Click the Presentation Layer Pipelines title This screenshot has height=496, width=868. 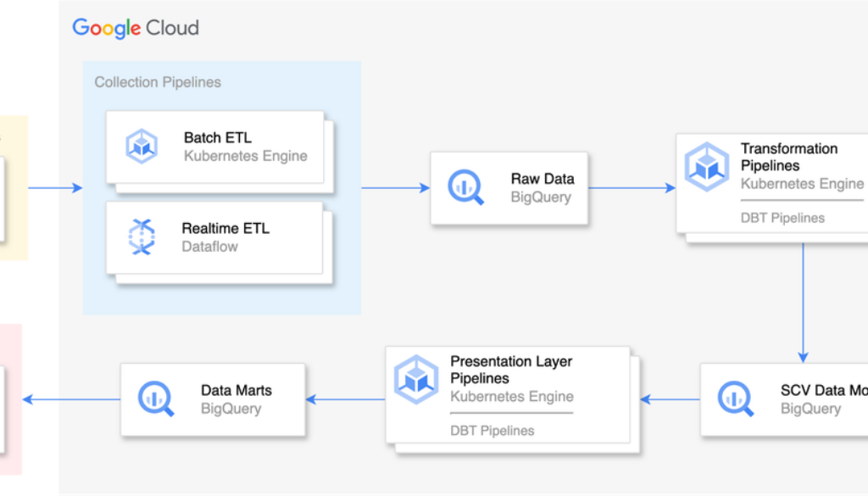tap(510, 370)
